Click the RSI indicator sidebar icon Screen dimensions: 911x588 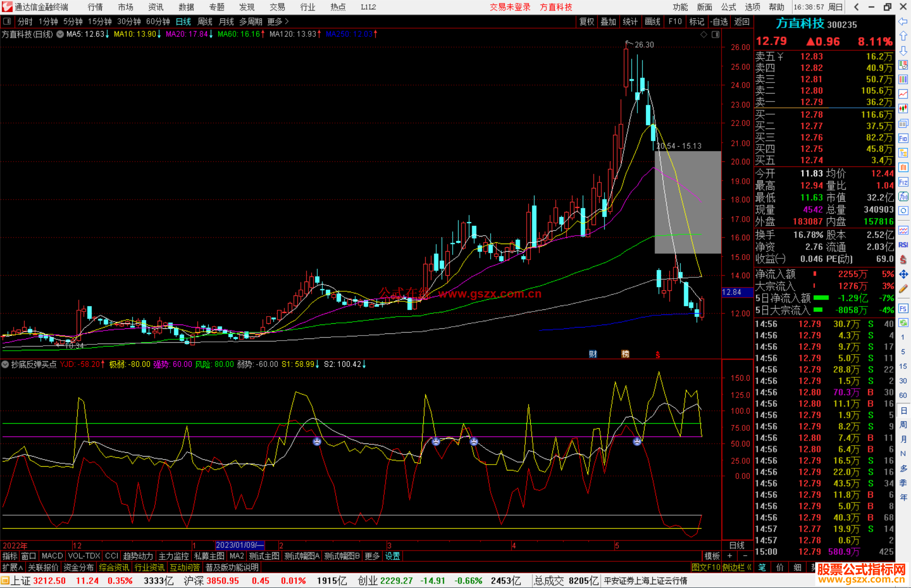pyautogui.click(x=903, y=245)
